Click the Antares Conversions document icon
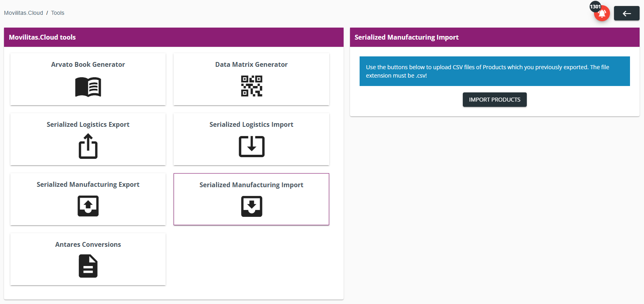This screenshot has height=304, width=644. click(88, 266)
